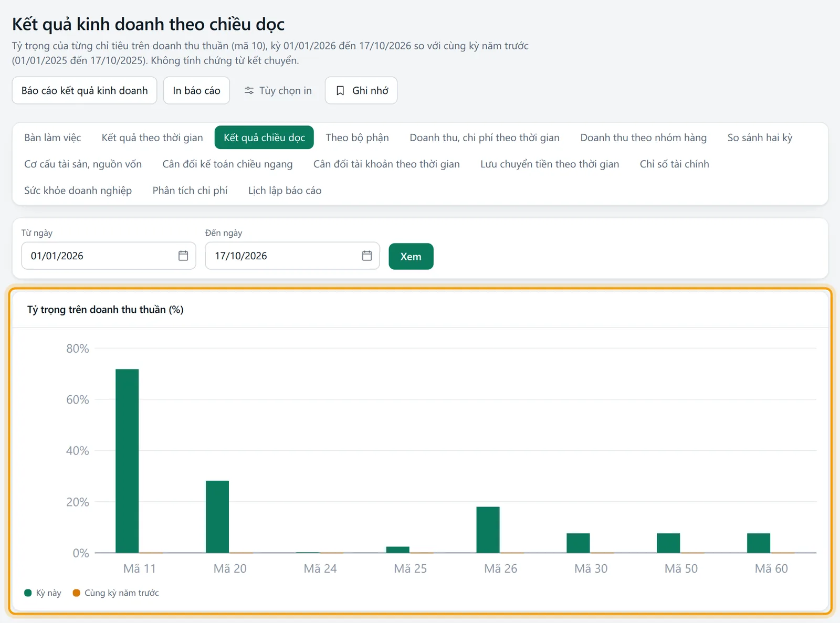The image size is (840, 623).
Task: Open calendar picker for Từ ngày field
Action: [x=183, y=256]
